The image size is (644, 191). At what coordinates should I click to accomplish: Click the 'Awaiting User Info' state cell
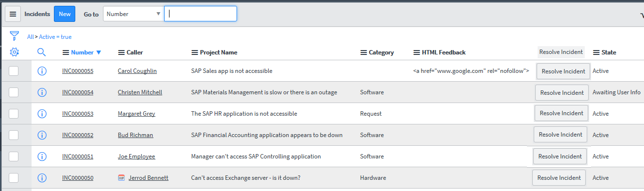coord(616,92)
